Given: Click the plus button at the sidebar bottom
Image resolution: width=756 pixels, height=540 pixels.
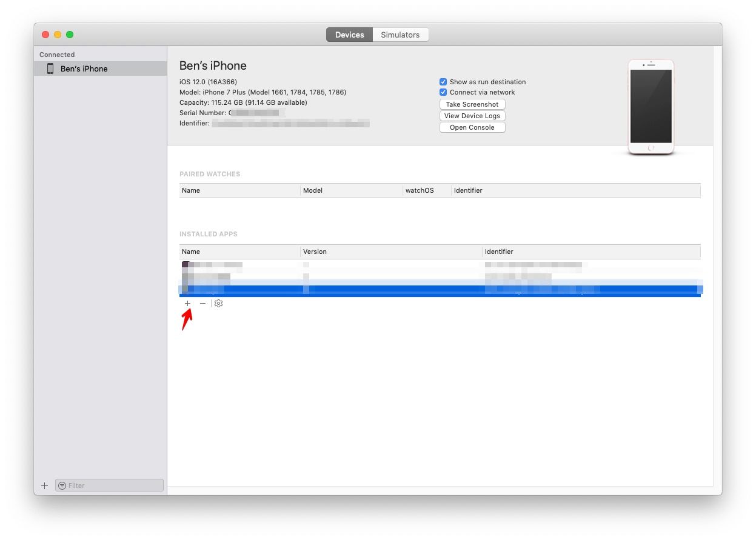Looking at the screenshot, I should (44, 485).
